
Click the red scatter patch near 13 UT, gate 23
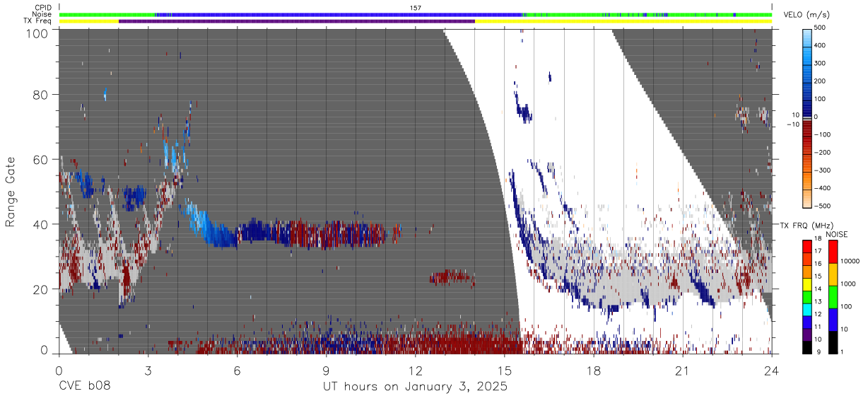[450, 277]
